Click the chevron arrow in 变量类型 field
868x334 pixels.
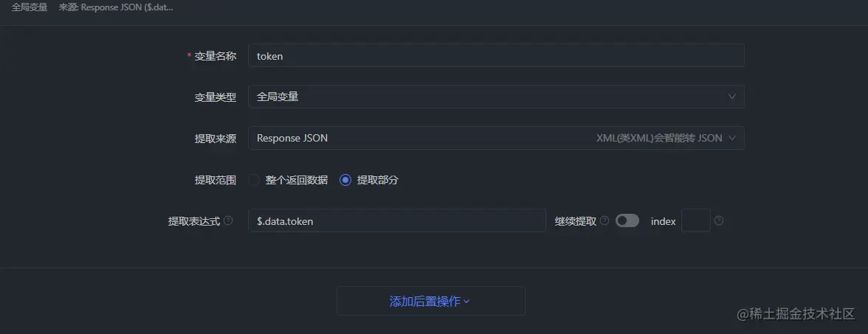732,97
